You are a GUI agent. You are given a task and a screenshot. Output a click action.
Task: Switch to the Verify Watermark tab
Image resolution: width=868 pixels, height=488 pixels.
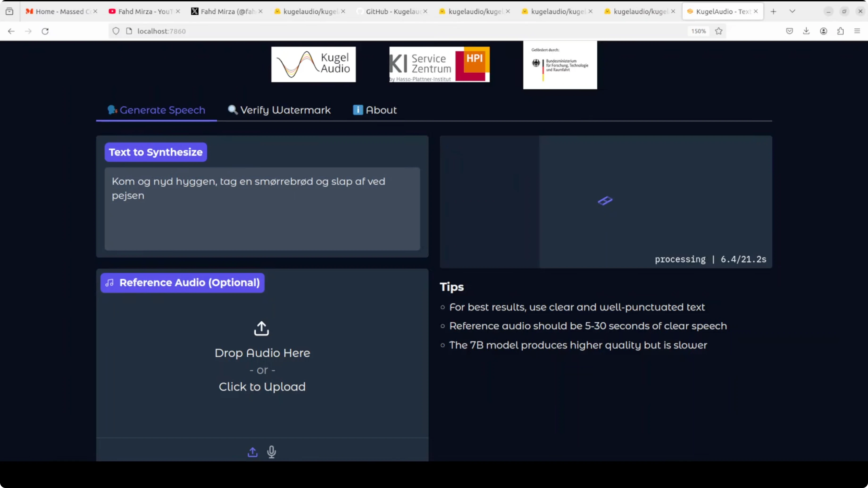279,110
